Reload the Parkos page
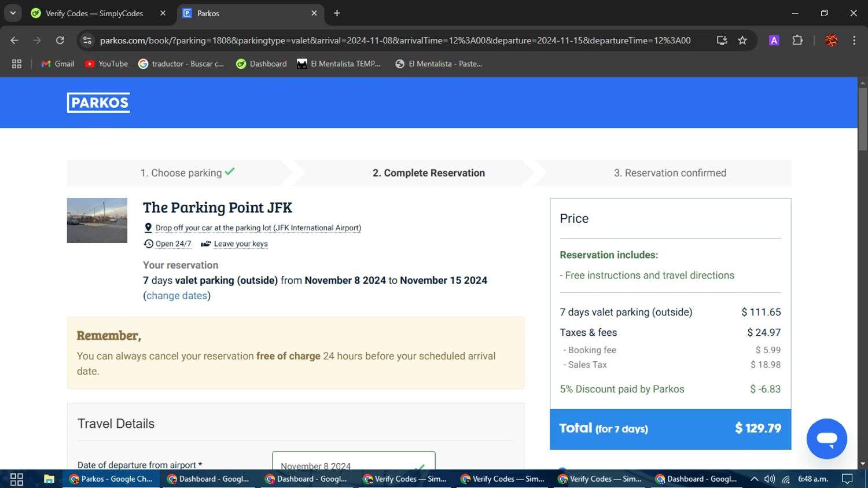 tap(60, 41)
